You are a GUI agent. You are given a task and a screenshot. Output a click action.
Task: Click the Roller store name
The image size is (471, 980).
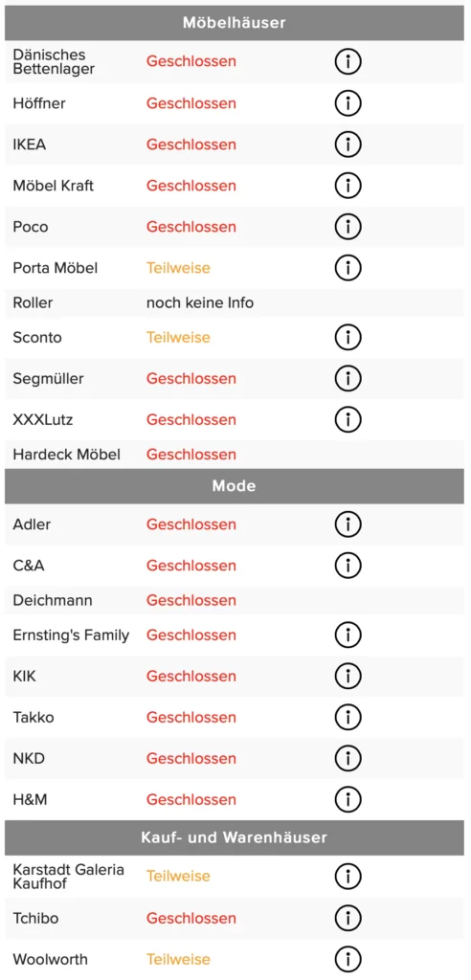[34, 303]
